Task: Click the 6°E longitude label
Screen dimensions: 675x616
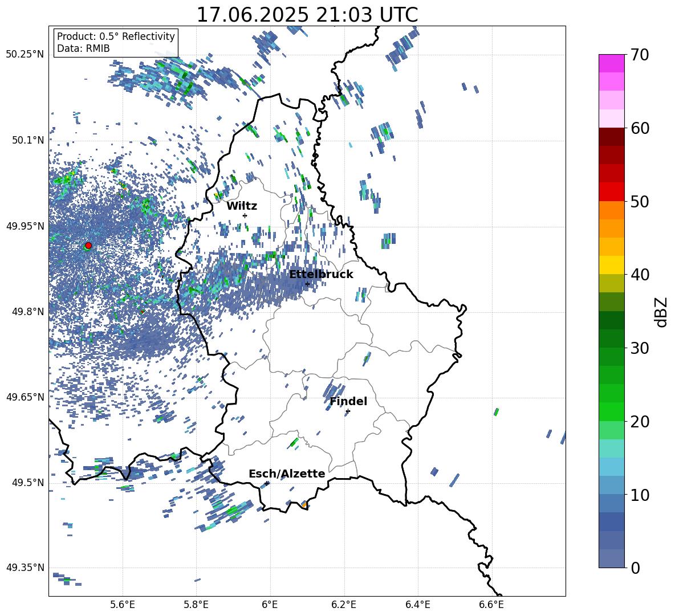Action: coord(270,605)
